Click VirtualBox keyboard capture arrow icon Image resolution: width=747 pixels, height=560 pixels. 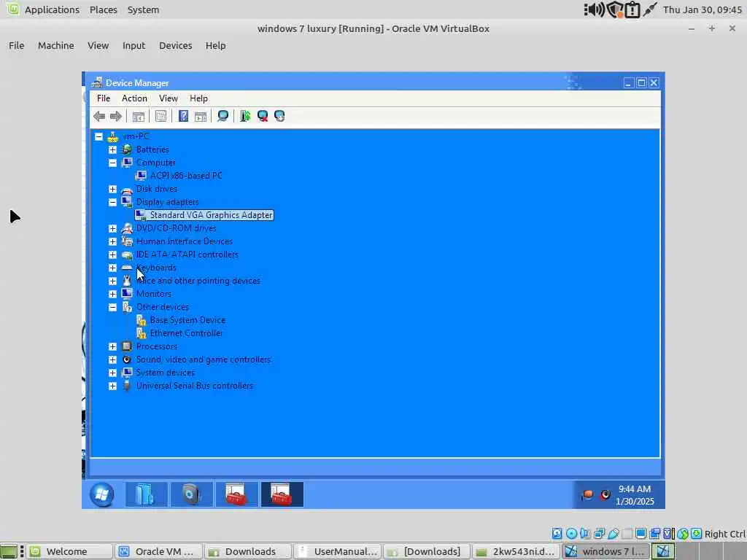pos(696,534)
